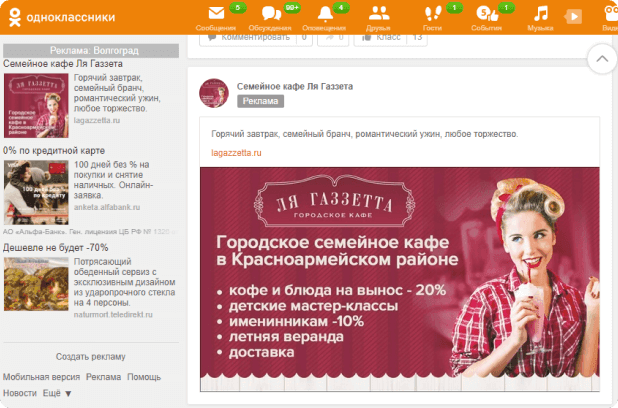The width and height of the screenshot is (618, 408).
Task: Open Семейное кафе Ля Газзета round avatar
Action: [214, 93]
